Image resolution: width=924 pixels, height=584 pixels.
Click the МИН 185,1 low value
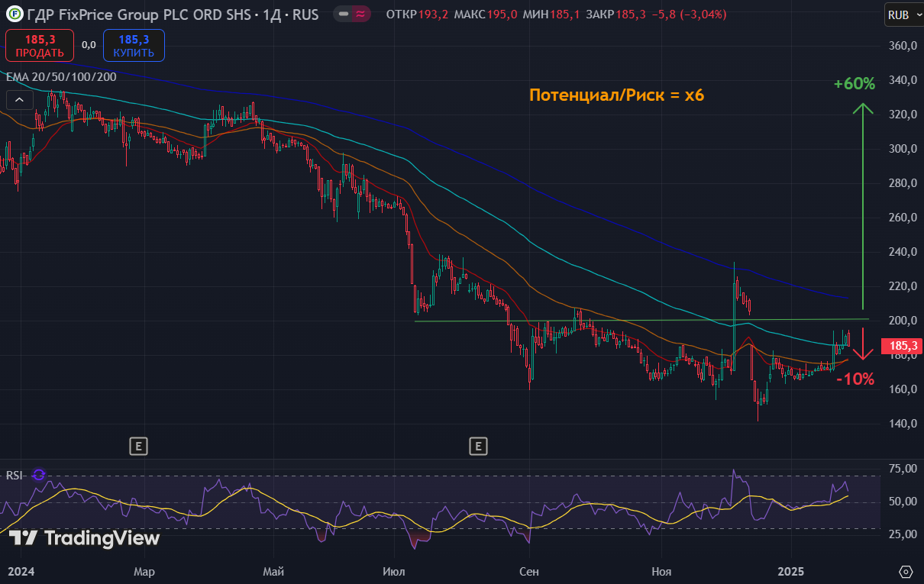[551, 15]
